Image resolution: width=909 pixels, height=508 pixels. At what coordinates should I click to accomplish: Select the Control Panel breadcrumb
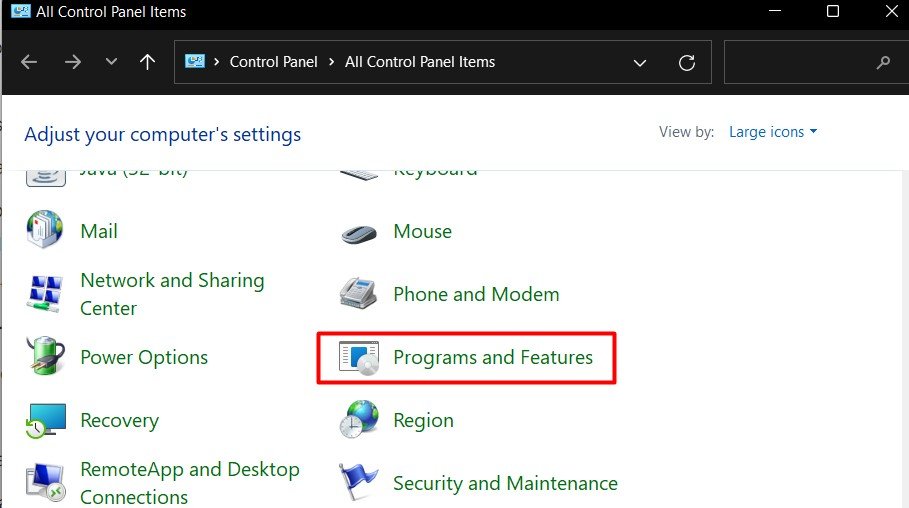click(x=274, y=61)
